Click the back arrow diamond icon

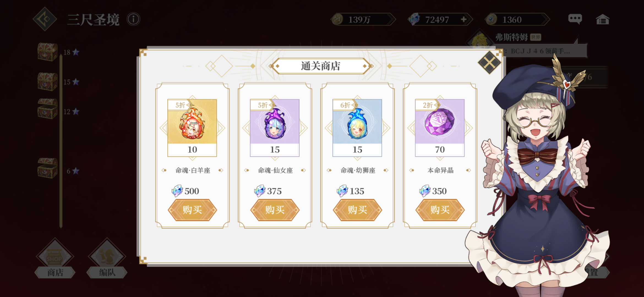pos(45,19)
